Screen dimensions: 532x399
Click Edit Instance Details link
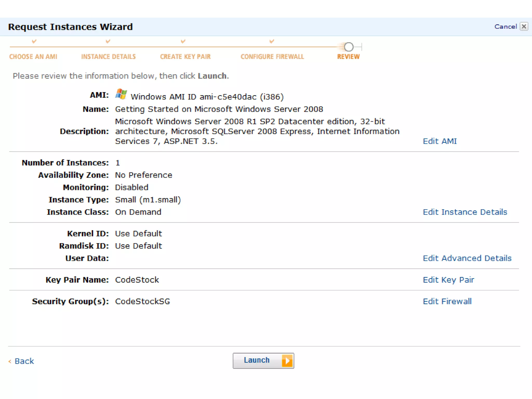coord(465,212)
